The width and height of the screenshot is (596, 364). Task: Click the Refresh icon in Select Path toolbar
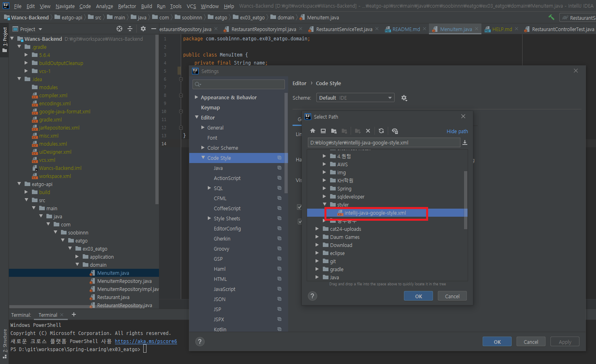(381, 131)
